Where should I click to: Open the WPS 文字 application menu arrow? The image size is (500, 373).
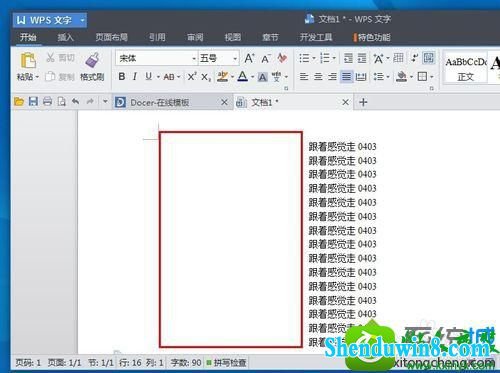point(82,20)
